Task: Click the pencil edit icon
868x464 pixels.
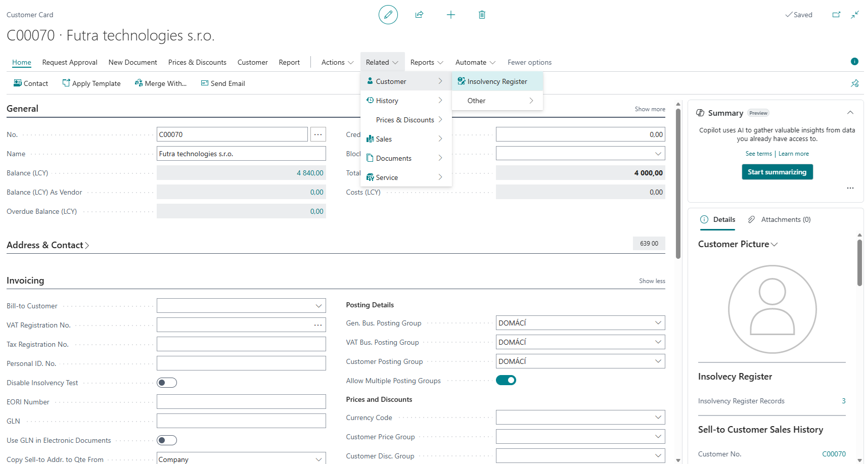Action: pos(388,15)
